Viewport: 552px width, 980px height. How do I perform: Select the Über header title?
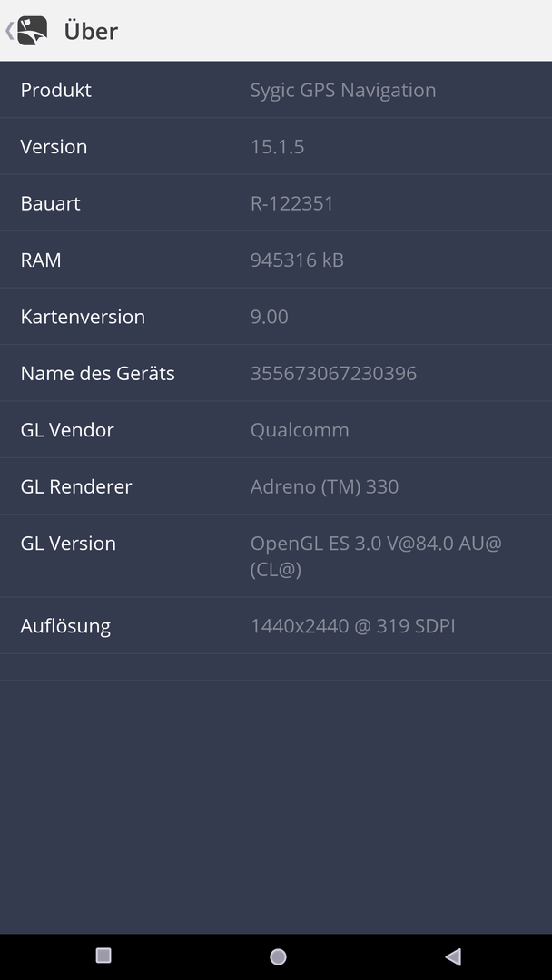pyautogui.click(x=91, y=31)
